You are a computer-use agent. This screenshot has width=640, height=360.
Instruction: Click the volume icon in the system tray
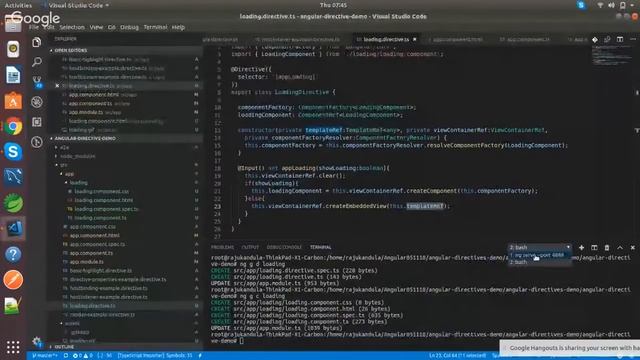point(611,5)
